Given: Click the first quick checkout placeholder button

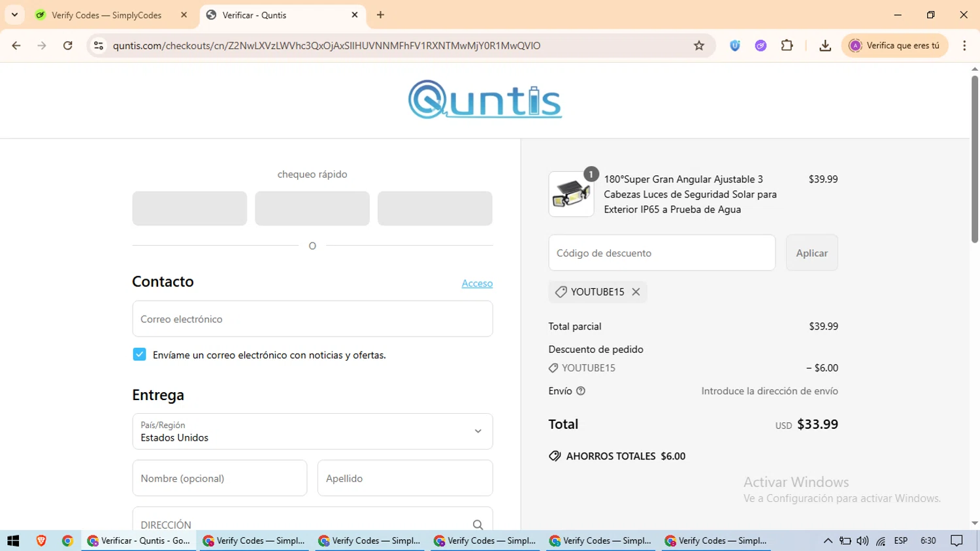Looking at the screenshot, I should click(x=189, y=209).
